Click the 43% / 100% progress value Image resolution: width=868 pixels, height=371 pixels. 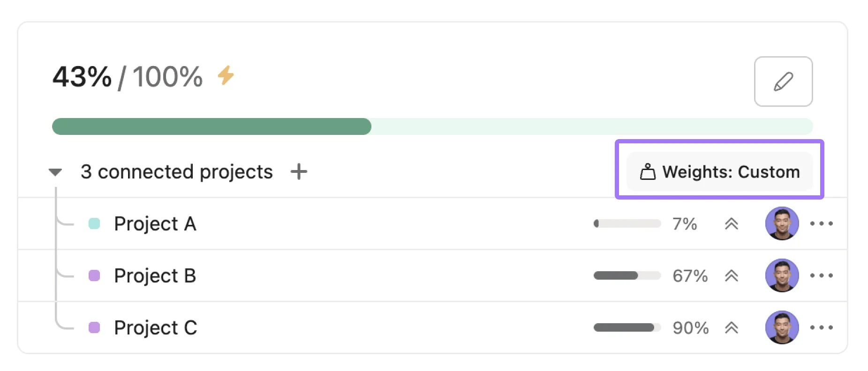pos(127,77)
